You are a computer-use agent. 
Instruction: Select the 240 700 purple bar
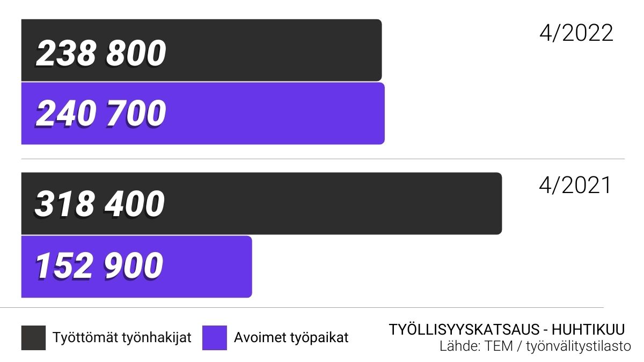click(x=203, y=113)
